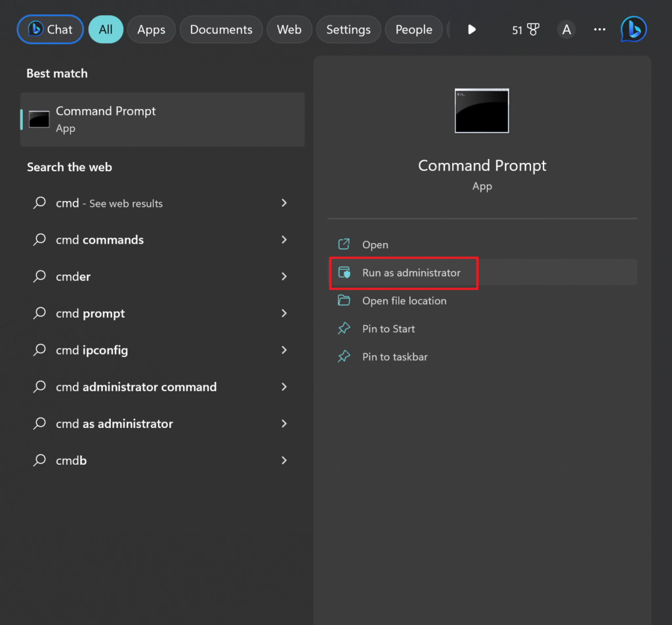The image size is (672, 625).
Task: Select the Settings filter tab
Action: coord(348,30)
